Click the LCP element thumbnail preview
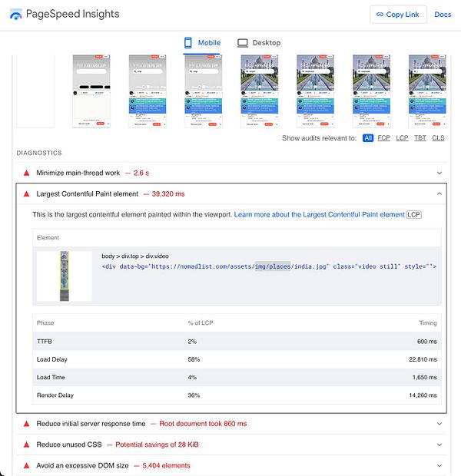Screen dimensions: 461x476 click(64, 276)
